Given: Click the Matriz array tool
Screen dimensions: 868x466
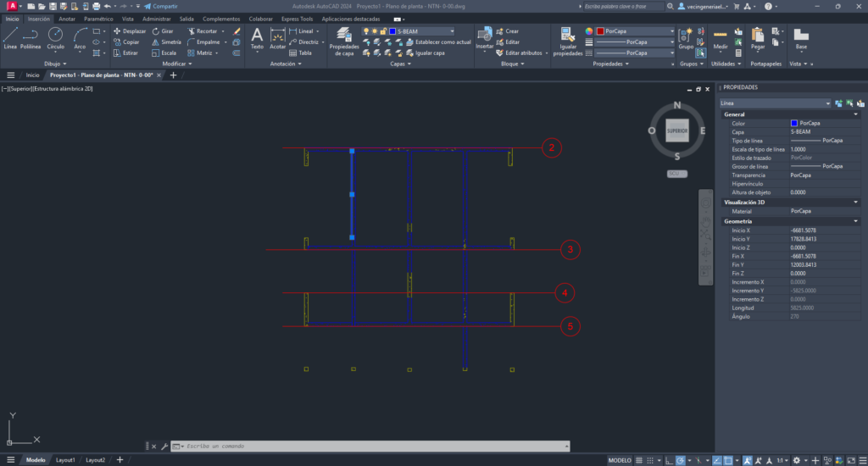Looking at the screenshot, I should coord(200,53).
